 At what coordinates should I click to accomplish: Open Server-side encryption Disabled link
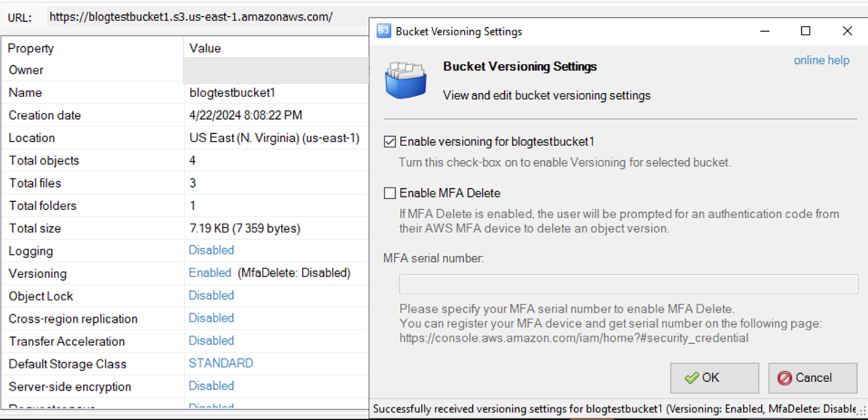pos(211,386)
